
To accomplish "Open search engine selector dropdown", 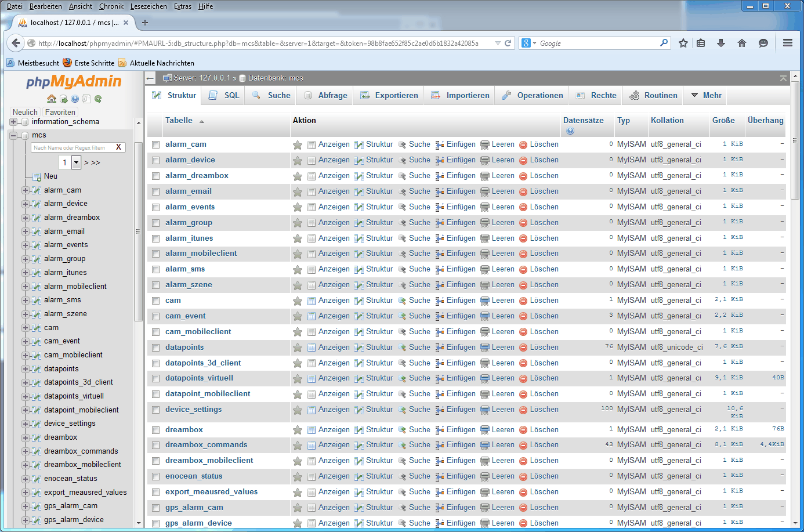I will [x=529, y=43].
